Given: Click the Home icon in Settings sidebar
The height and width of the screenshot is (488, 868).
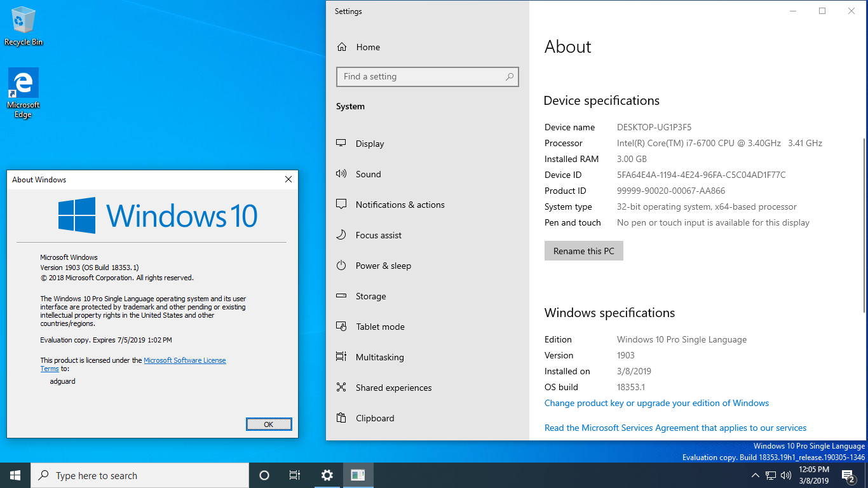Looking at the screenshot, I should 342,47.
